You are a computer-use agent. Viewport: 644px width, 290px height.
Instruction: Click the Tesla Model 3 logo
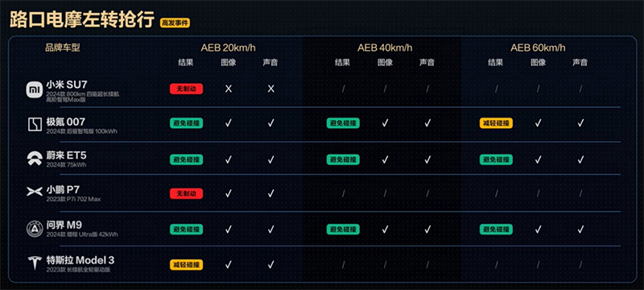(35, 263)
